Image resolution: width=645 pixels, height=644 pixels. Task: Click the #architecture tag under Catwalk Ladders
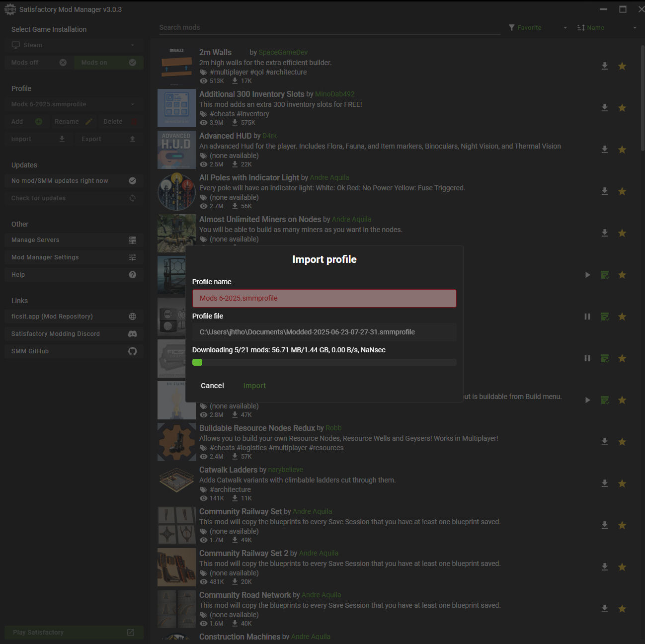(x=230, y=489)
